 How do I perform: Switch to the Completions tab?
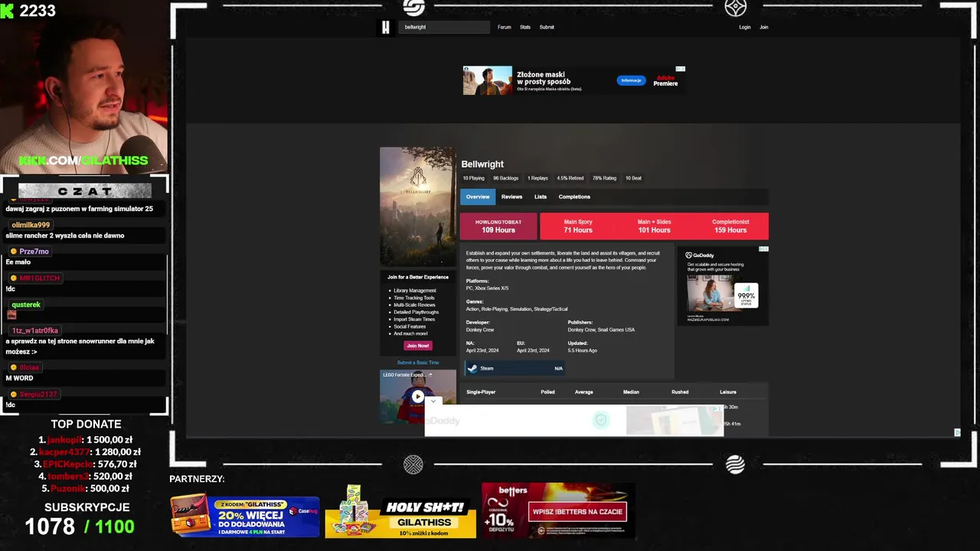tap(574, 197)
